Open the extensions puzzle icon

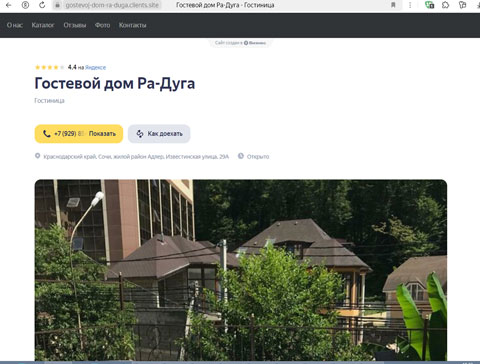point(446,5)
